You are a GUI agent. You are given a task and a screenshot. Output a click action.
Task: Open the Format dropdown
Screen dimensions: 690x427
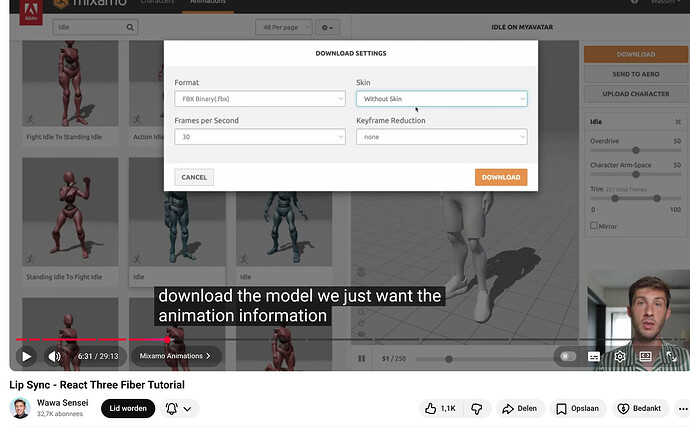pyautogui.click(x=259, y=99)
